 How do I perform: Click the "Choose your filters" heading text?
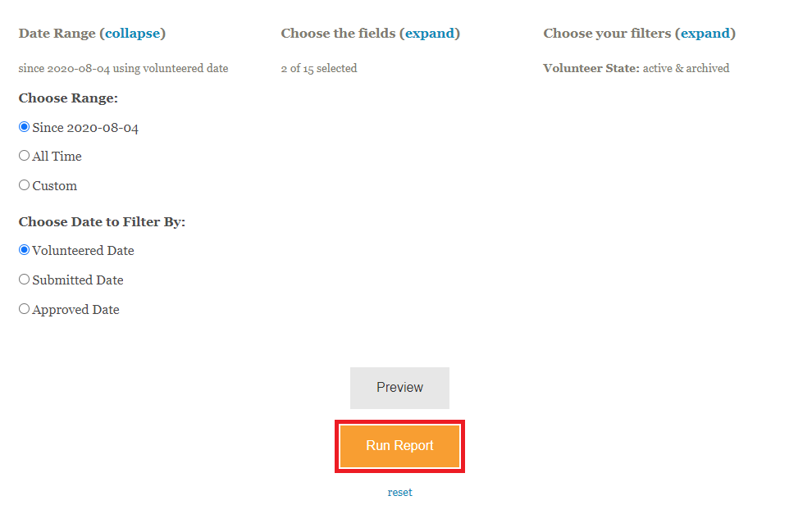click(607, 34)
